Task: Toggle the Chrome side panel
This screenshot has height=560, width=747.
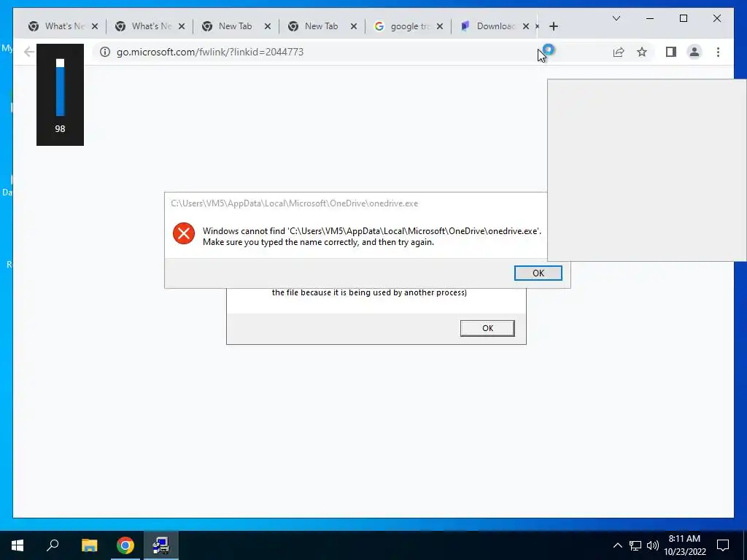Action: [671, 52]
